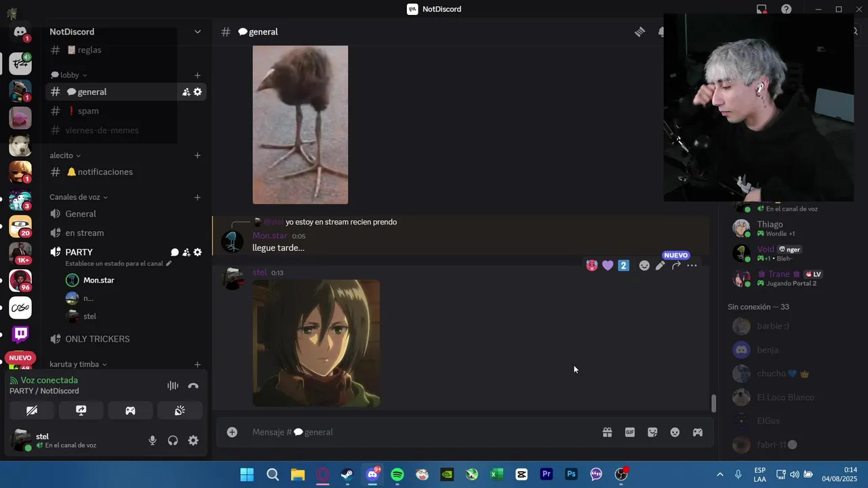The image size is (868, 488).
Task: Toggle the number 2 emoji reaction
Action: coord(623,266)
